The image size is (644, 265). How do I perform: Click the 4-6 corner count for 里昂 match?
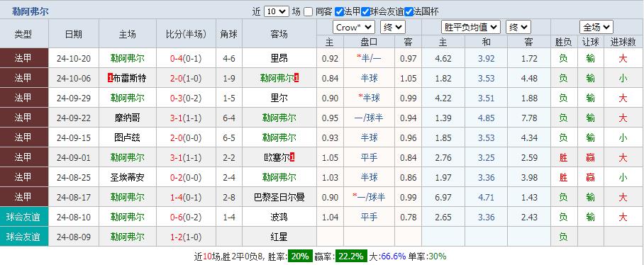pos(229,58)
